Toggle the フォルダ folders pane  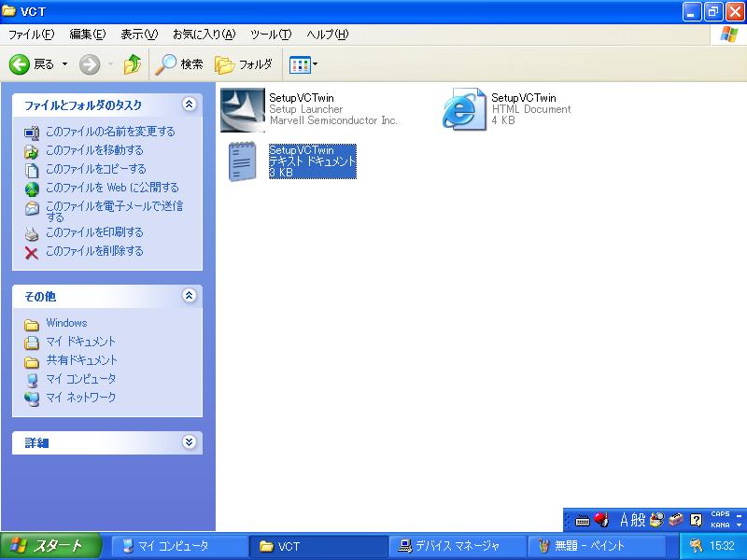coord(244,64)
